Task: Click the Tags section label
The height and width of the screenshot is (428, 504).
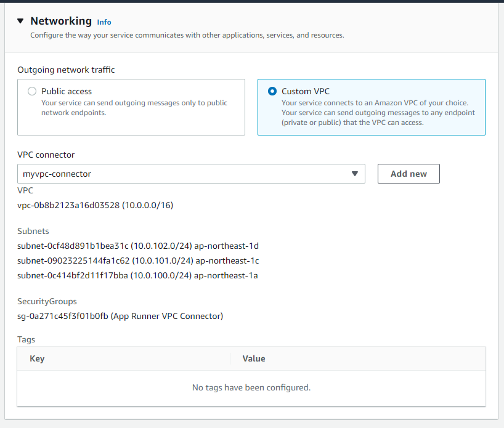Action: point(26,339)
